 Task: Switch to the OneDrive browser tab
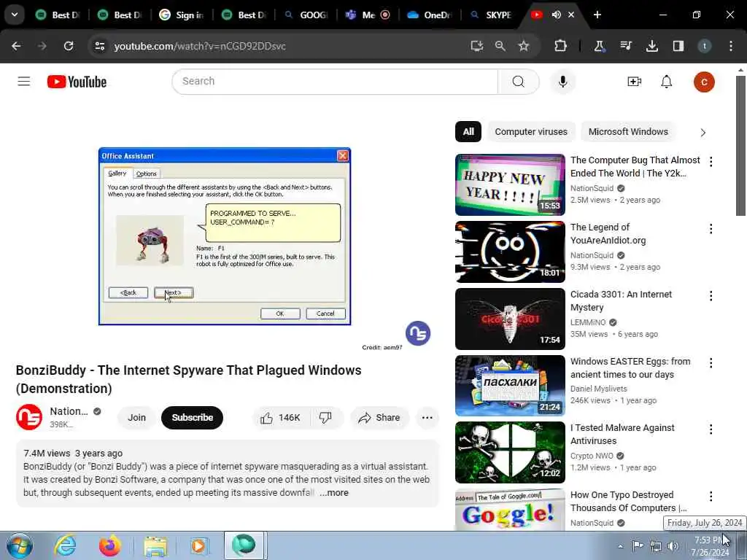pyautogui.click(x=429, y=15)
